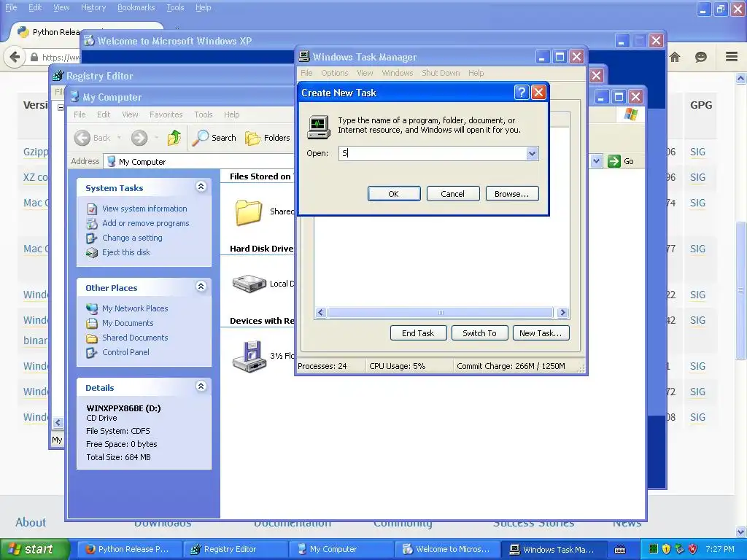Image resolution: width=747 pixels, height=560 pixels.
Task: Open the Favorites menu in My Computer
Action: [x=166, y=114]
